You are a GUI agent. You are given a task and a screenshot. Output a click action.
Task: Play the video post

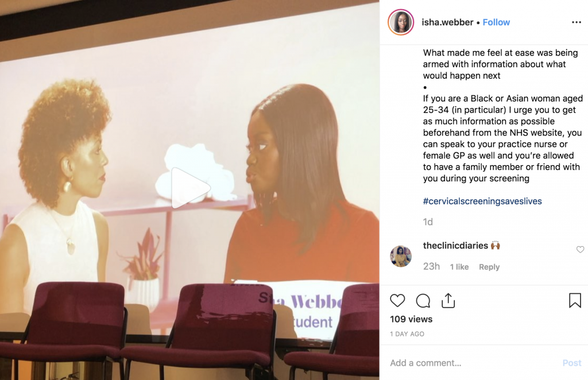point(190,188)
